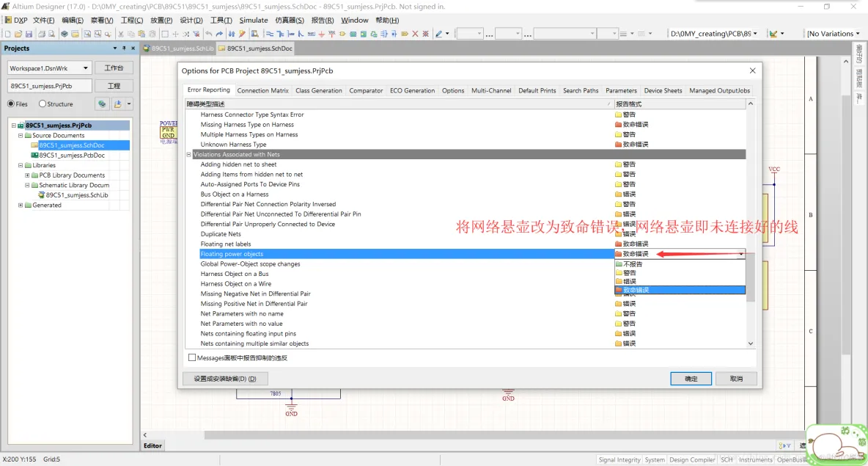Select the Structure radio button
Viewport: 868px width, 466px height.
pyautogui.click(x=42, y=103)
